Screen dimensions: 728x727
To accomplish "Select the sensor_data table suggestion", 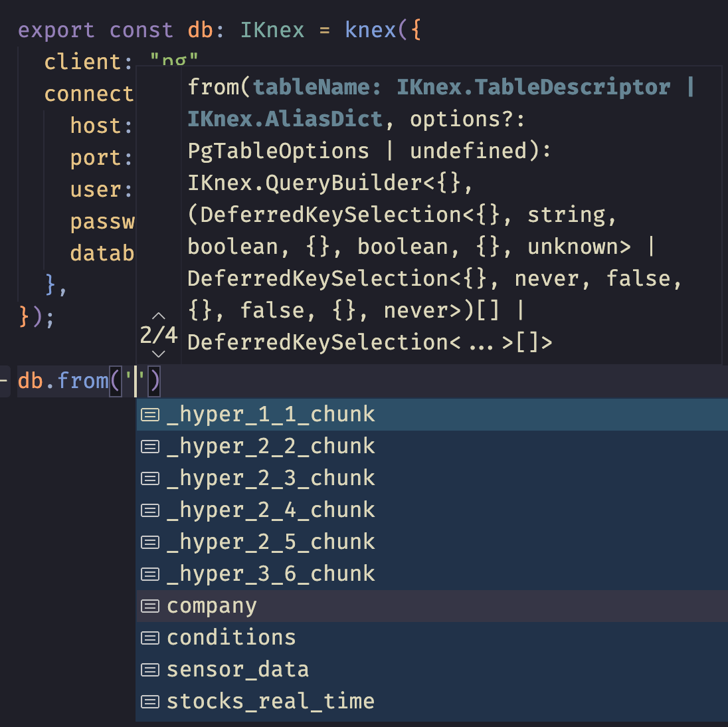I will 237,669.
